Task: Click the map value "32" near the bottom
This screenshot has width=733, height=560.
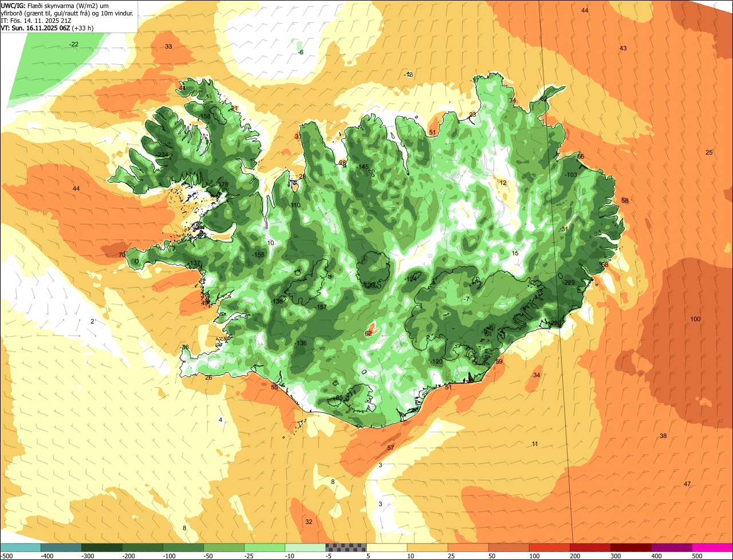Action: coord(309,522)
